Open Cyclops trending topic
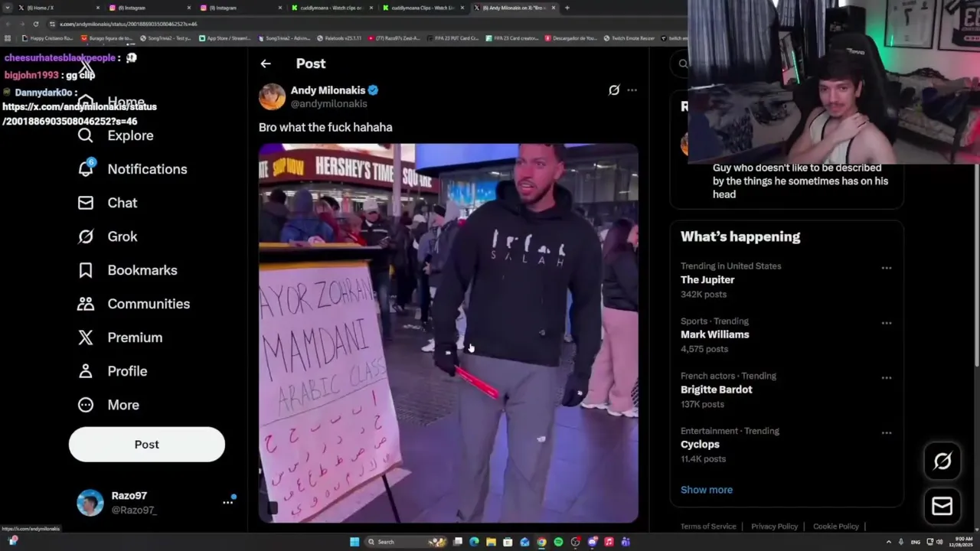 point(700,445)
